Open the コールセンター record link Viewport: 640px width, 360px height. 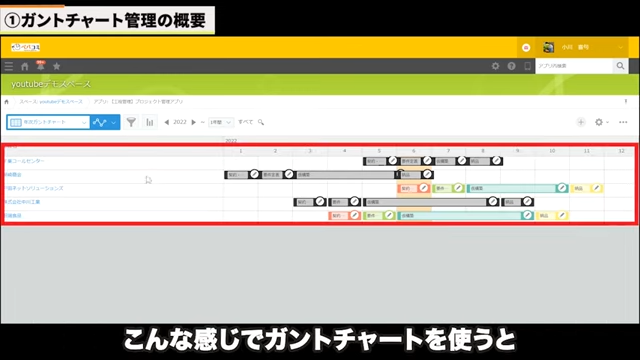coord(25,161)
